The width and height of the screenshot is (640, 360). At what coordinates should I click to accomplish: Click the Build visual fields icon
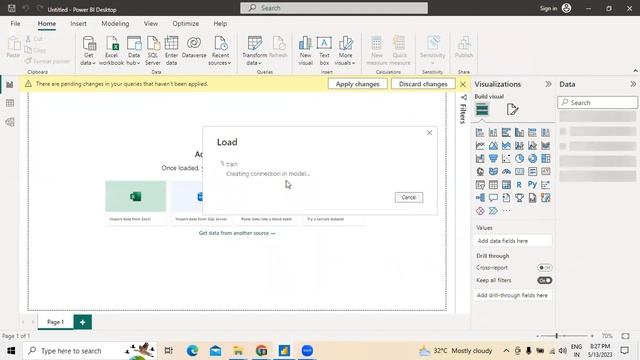point(482,109)
